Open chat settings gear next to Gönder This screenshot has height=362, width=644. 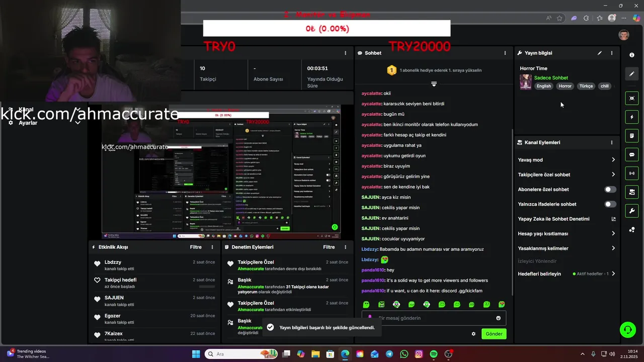pyautogui.click(x=473, y=334)
